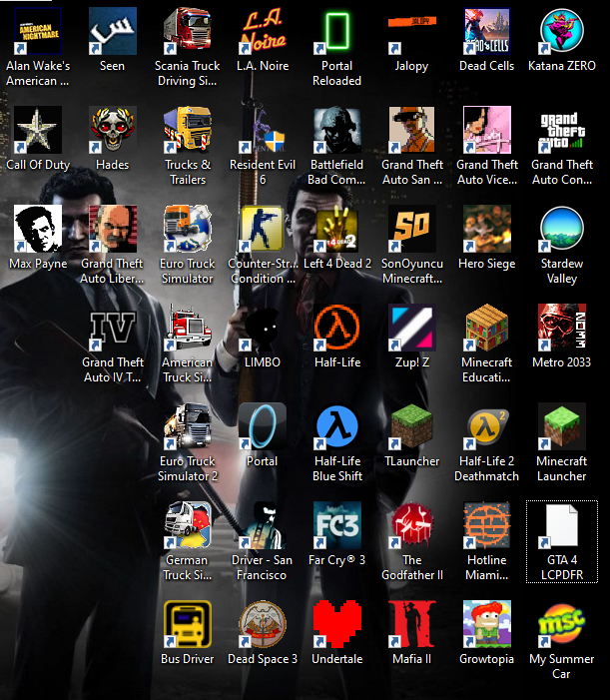Click Resident Evil 6 shortcut

pyautogui.click(x=263, y=130)
